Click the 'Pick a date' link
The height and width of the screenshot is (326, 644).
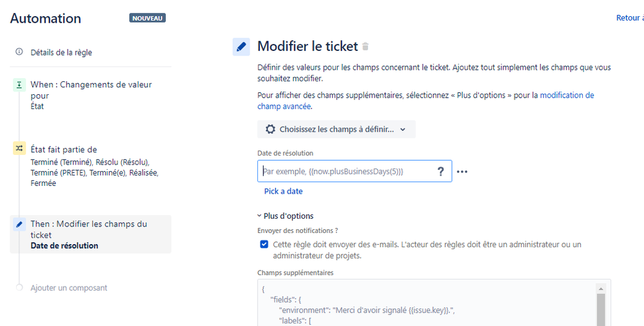click(284, 191)
